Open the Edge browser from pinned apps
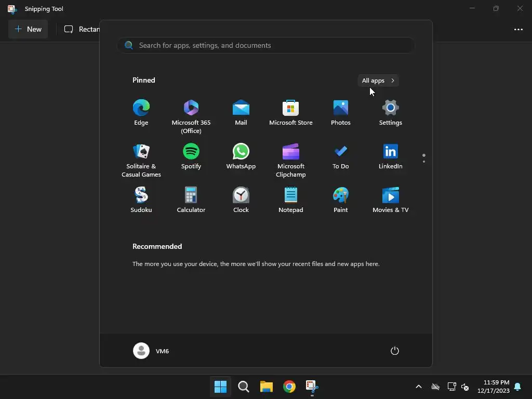Viewport: 532px width, 399px height. 141,113
